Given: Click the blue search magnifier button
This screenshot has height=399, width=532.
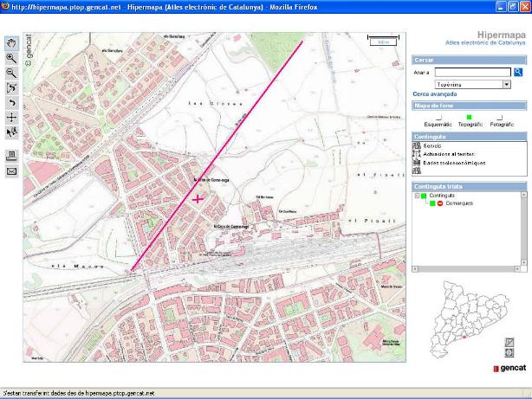Looking at the screenshot, I should point(518,72).
